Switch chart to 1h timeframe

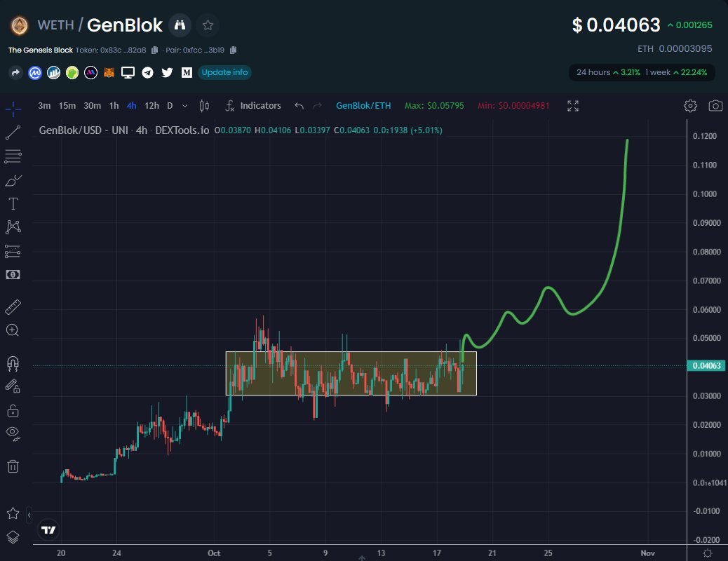(114, 106)
